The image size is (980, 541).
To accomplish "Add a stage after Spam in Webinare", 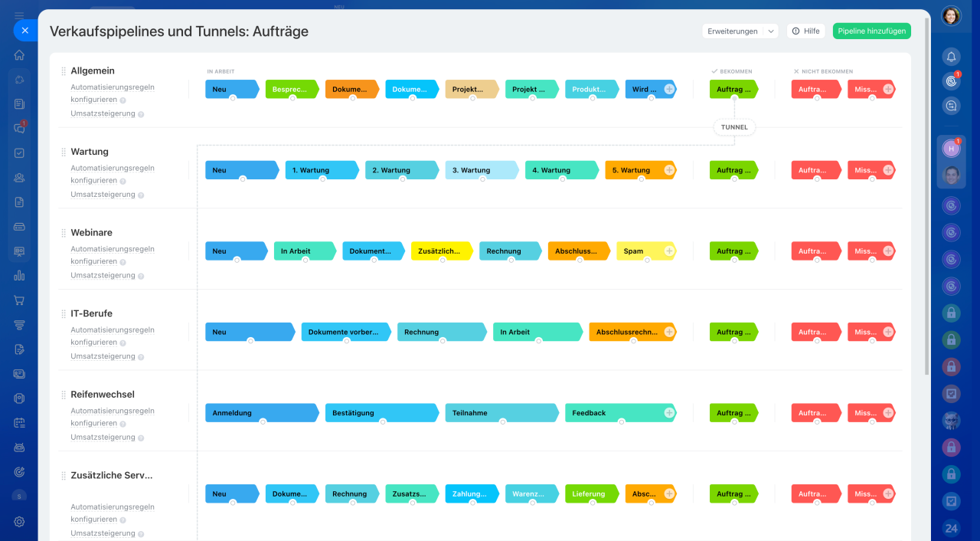I will click(x=669, y=251).
